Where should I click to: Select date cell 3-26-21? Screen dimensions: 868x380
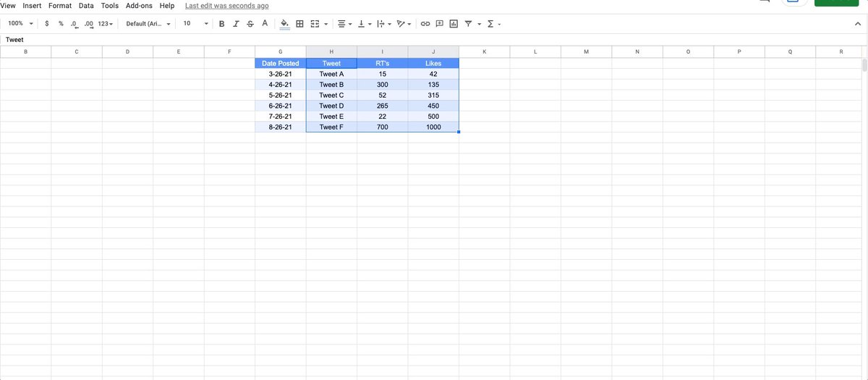[281, 74]
